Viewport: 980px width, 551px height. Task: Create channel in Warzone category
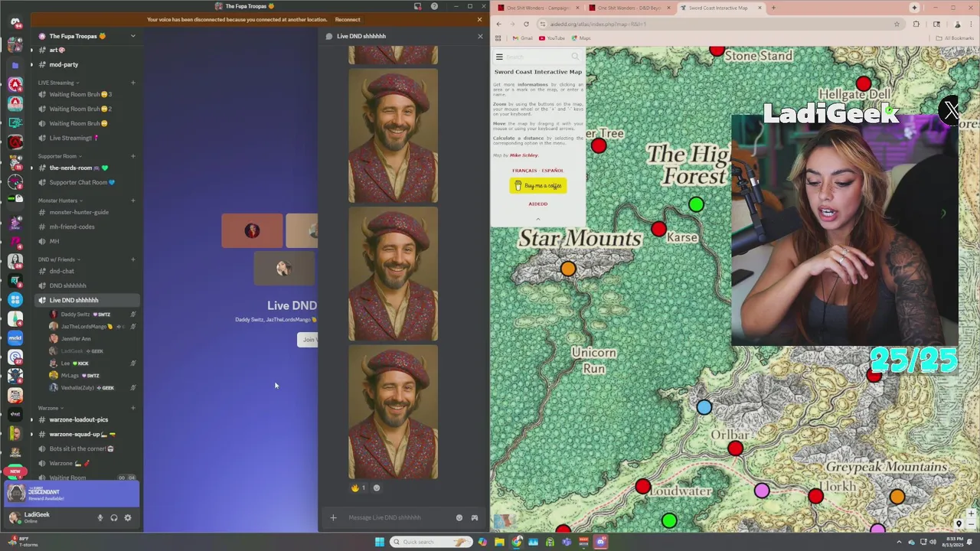(x=133, y=408)
